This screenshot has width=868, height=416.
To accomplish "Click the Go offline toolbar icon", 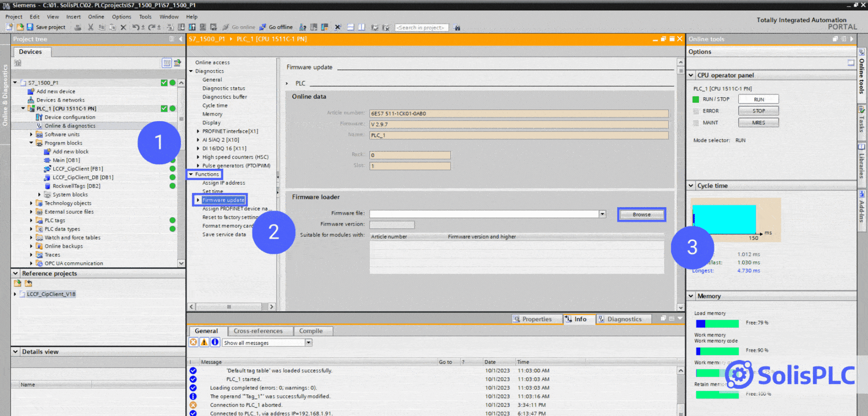I will (x=276, y=27).
